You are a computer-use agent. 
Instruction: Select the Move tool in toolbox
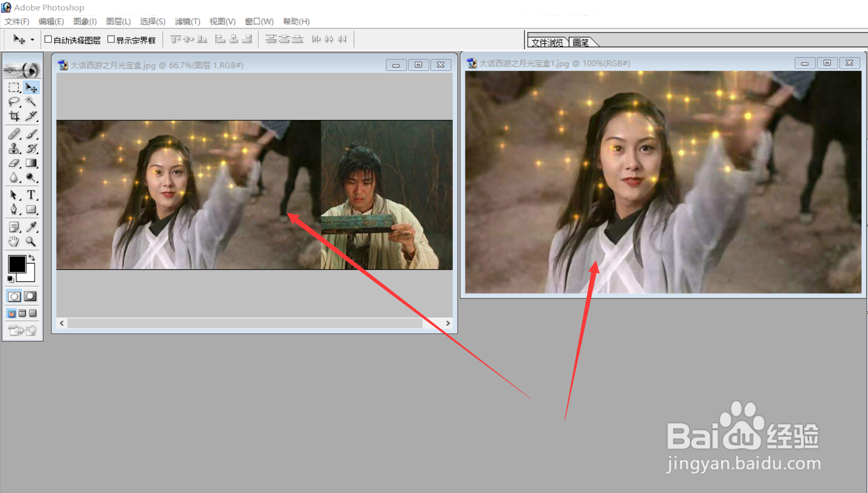[31, 87]
